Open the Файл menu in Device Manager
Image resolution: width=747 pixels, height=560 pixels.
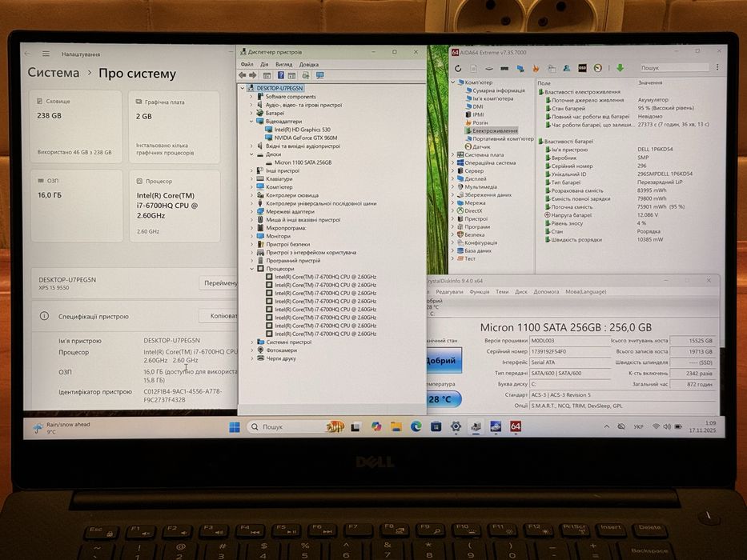click(x=247, y=64)
